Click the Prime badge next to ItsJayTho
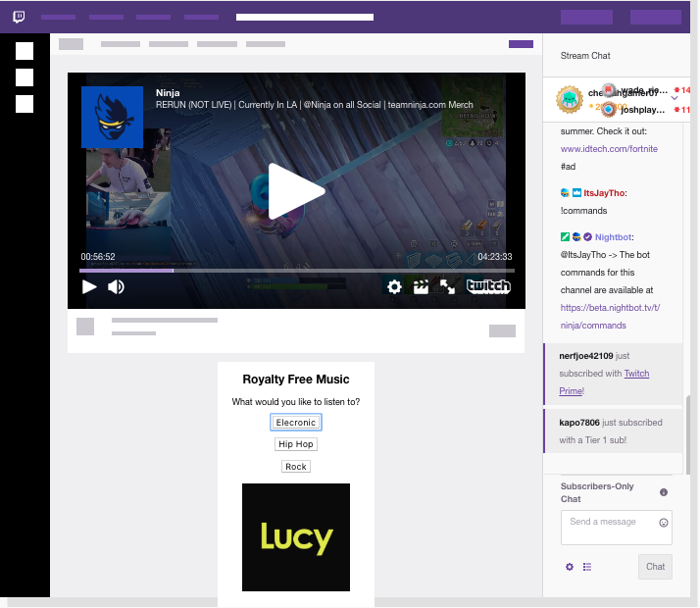700x608 pixels. click(576, 193)
